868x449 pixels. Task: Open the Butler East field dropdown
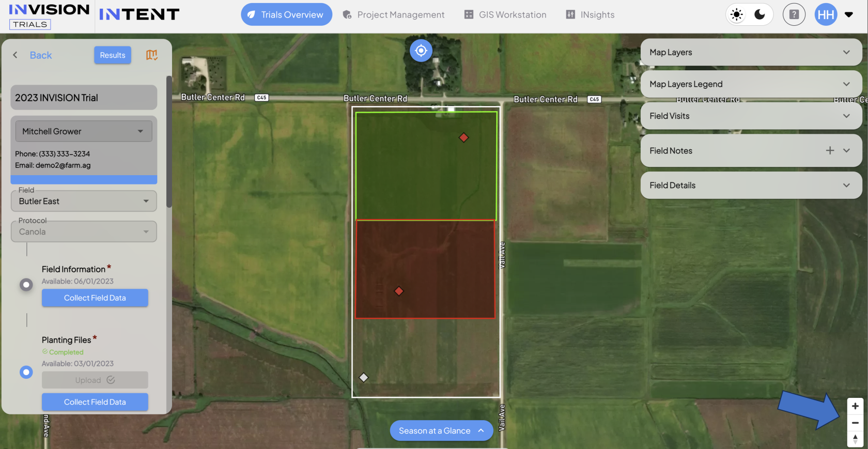point(84,201)
